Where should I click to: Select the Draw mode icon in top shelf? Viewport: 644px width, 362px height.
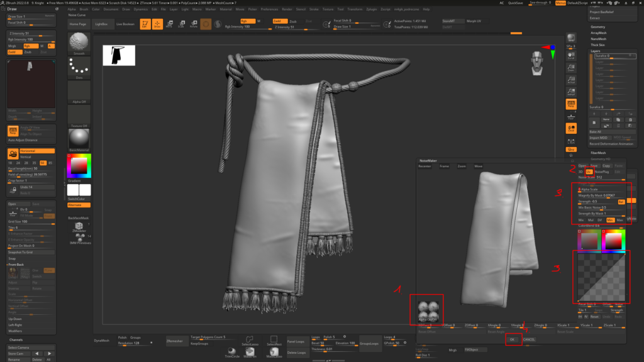pos(157,25)
